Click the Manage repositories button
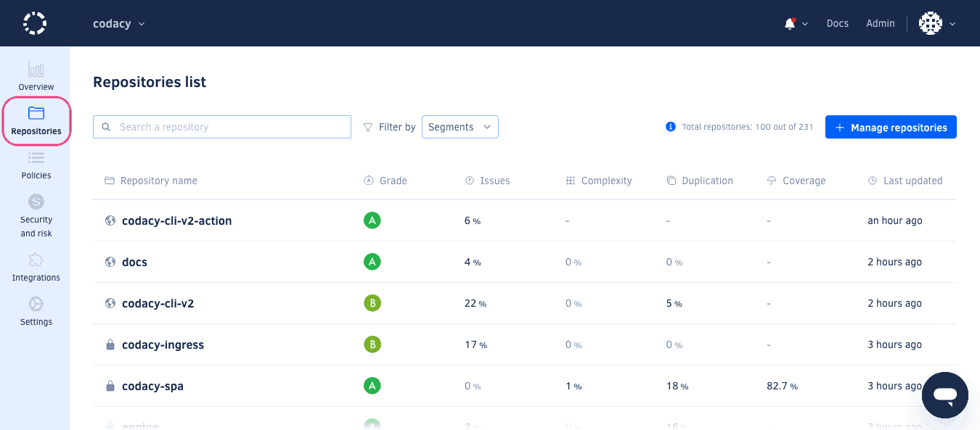 (891, 126)
